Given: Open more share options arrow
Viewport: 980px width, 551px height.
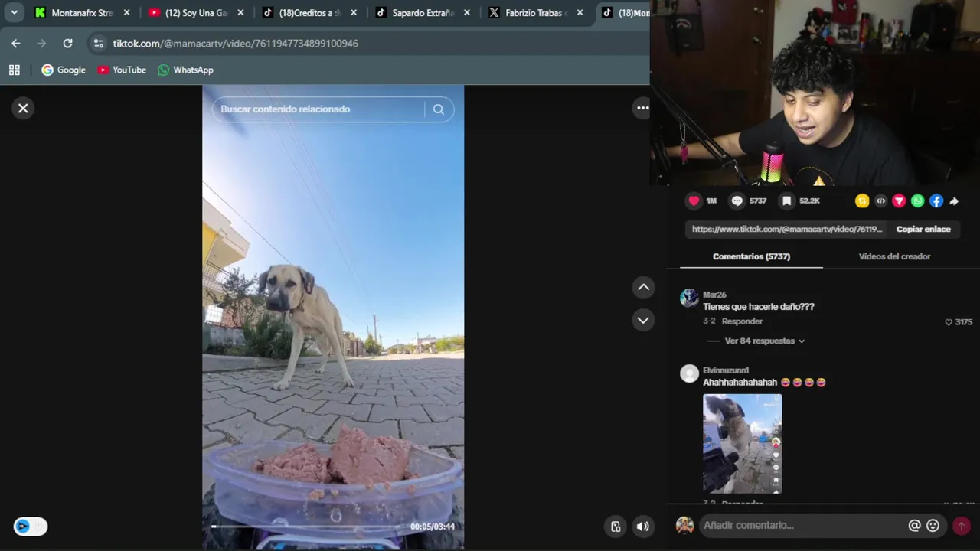Looking at the screenshot, I should point(954,201).
